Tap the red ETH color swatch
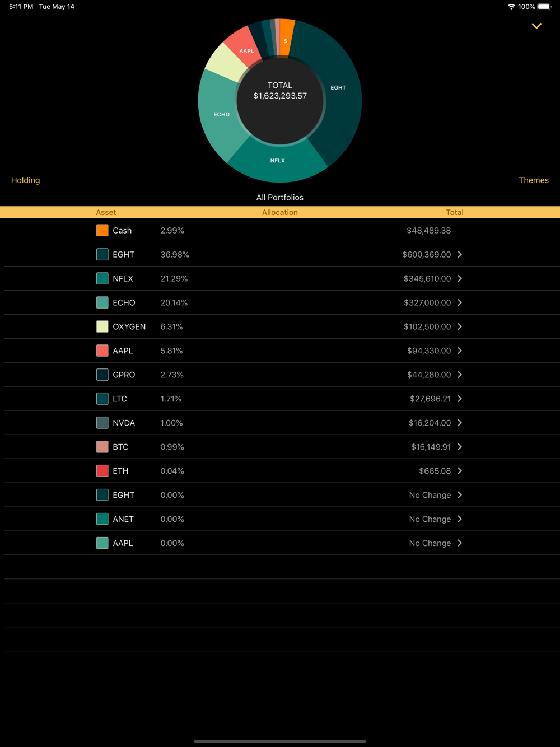 click(102, 471)
